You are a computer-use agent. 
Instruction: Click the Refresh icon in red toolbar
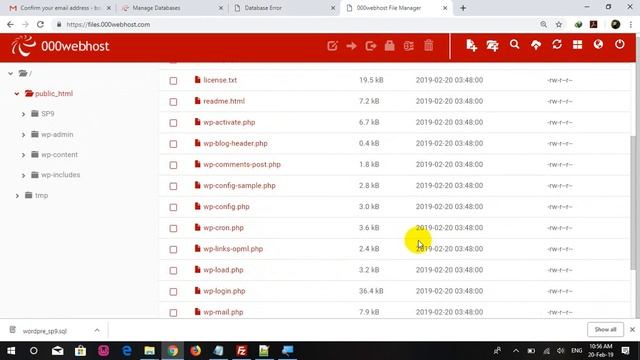click(557, 44)
